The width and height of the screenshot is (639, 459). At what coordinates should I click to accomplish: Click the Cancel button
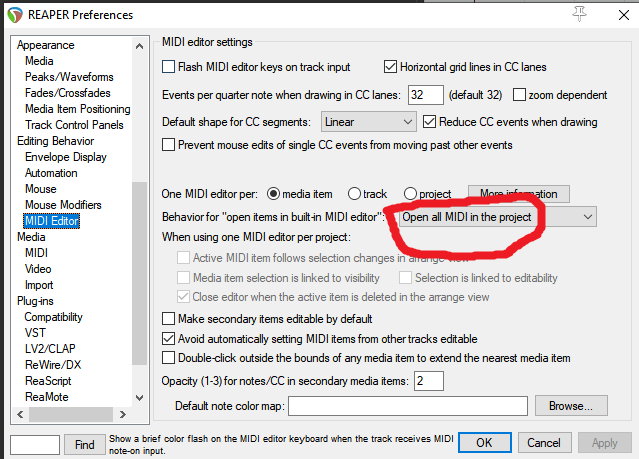point(544,443)
